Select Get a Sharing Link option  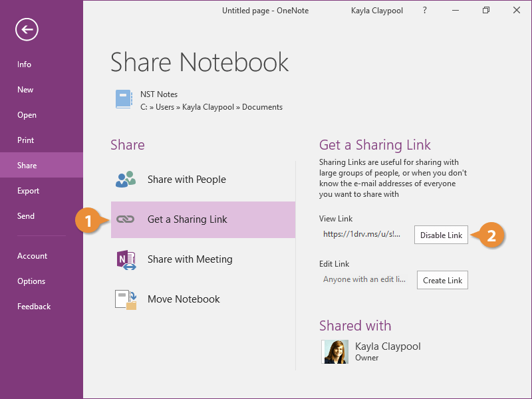click(203, 219)
